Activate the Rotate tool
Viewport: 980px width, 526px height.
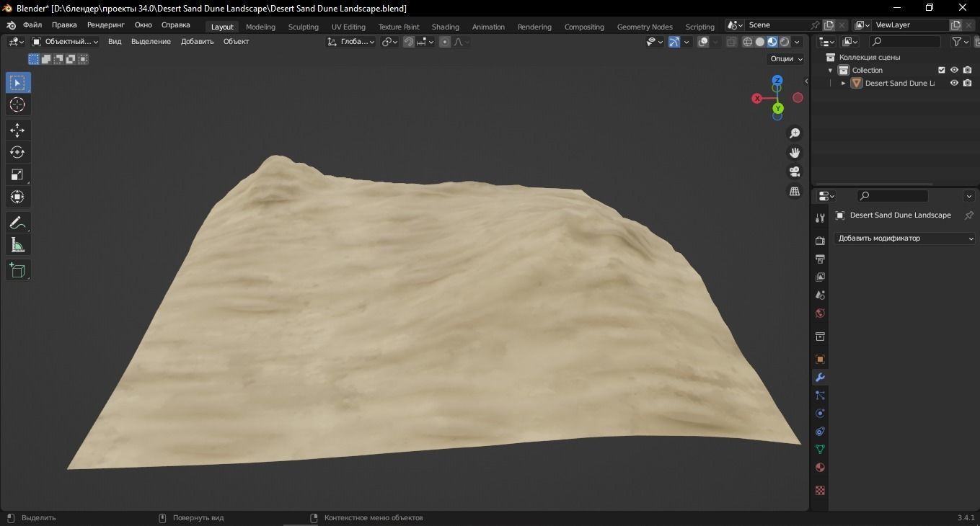click(17, 152)
